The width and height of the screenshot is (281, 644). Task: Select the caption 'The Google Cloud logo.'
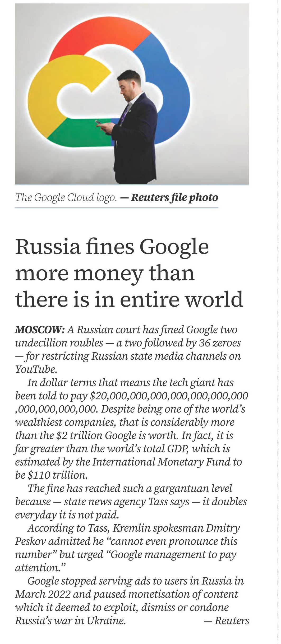[66, 198]
